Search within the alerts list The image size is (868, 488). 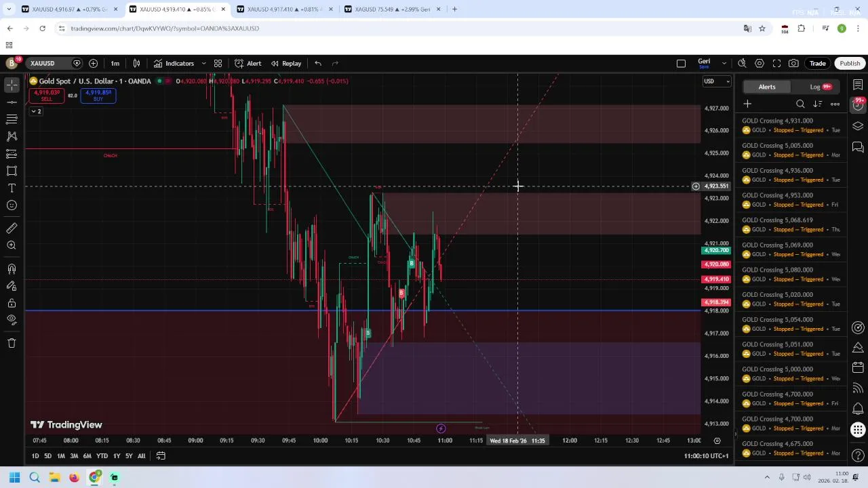click(800, 104)
